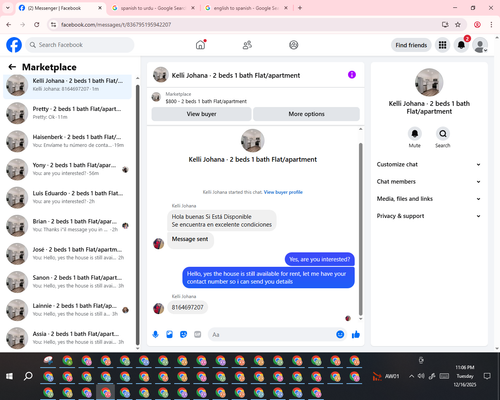Open the Pretty conversation
The image size is (500, 400).
point(67,113)
